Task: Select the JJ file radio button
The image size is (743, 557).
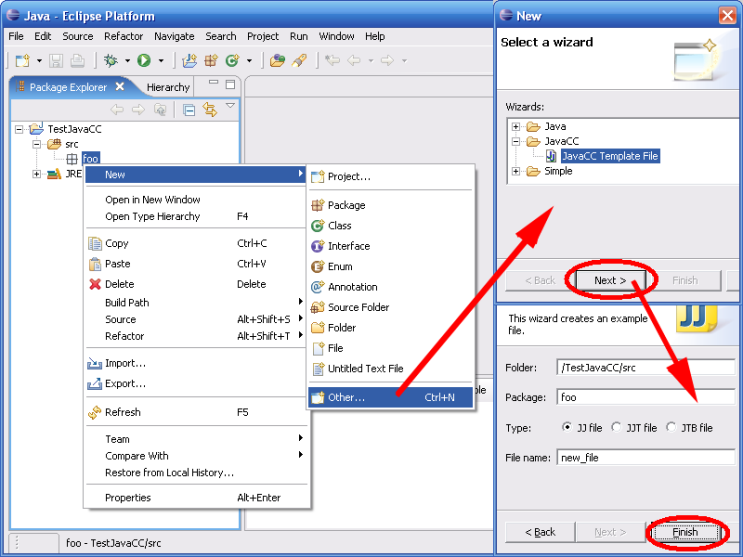Action: [x=567, y=427]
